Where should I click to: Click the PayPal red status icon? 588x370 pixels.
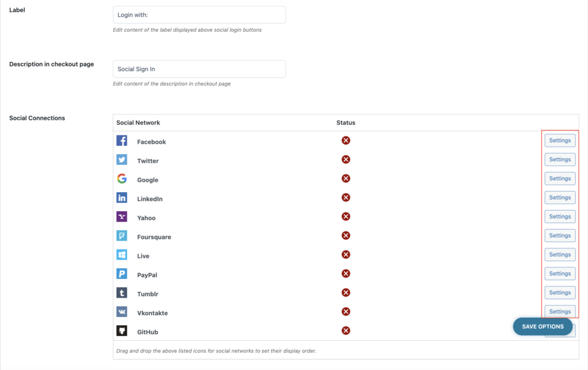pyautogui.click(x=346, y=274)
